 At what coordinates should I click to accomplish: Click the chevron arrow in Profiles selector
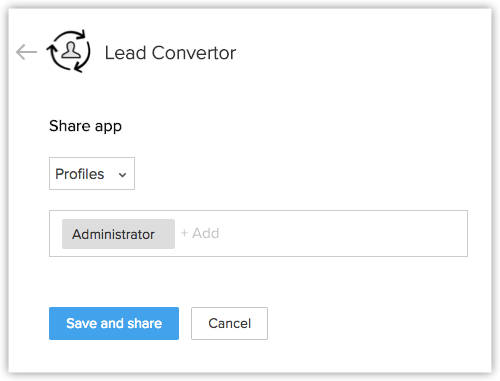[x=122, y=175]
